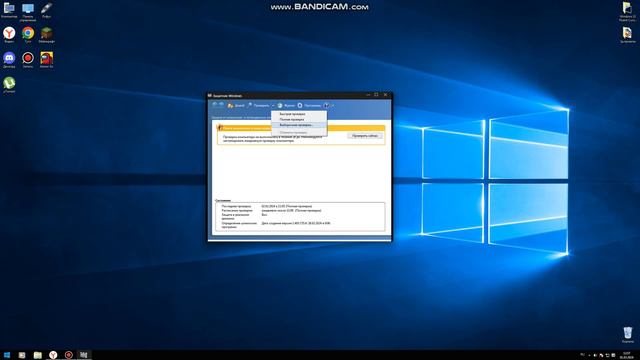Switch to Bandicam in taskbar
The height and width of the screenshot is (360, 640).
(69, 355)
